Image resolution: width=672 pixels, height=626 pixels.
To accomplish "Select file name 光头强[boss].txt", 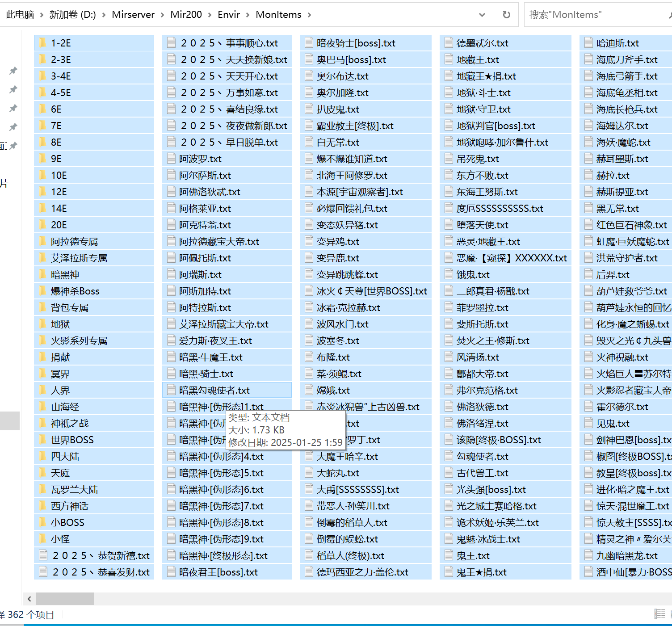I will click(491, 489).
